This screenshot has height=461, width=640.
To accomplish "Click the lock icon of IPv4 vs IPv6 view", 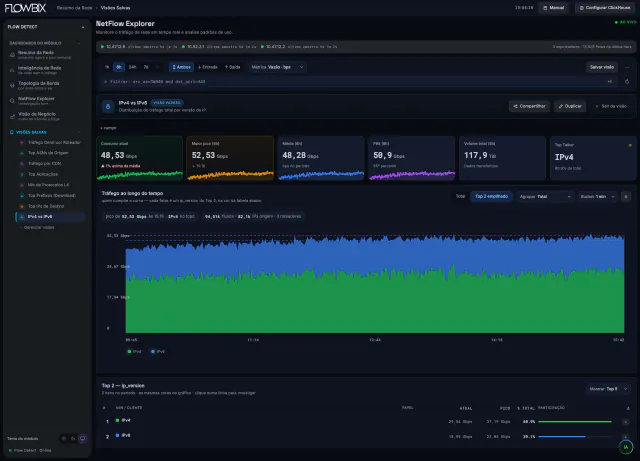I will pos(108,106).
